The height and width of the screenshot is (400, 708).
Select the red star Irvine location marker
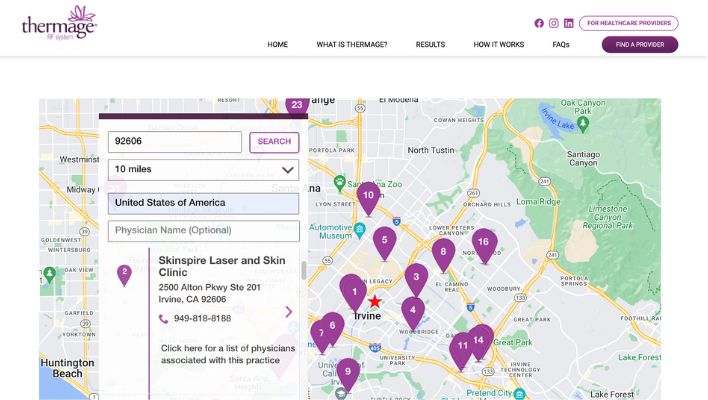click(375, 301)
